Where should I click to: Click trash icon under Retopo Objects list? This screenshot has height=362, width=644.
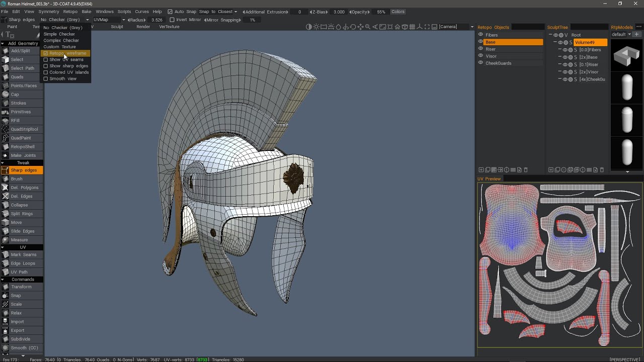pos(526,170)
